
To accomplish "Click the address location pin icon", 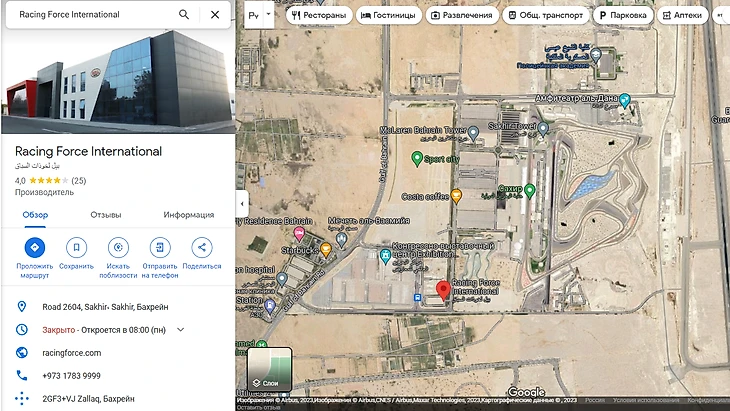I will coord(21,307).
